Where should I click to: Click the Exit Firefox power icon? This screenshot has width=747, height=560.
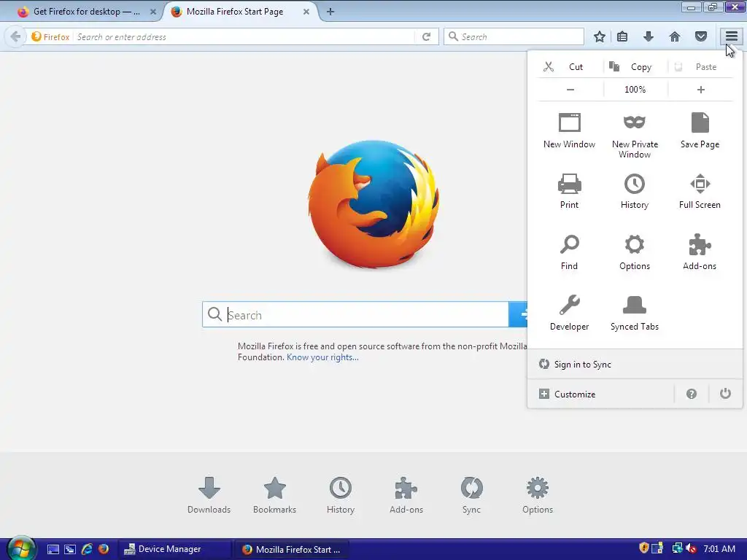tap(725, 394)
